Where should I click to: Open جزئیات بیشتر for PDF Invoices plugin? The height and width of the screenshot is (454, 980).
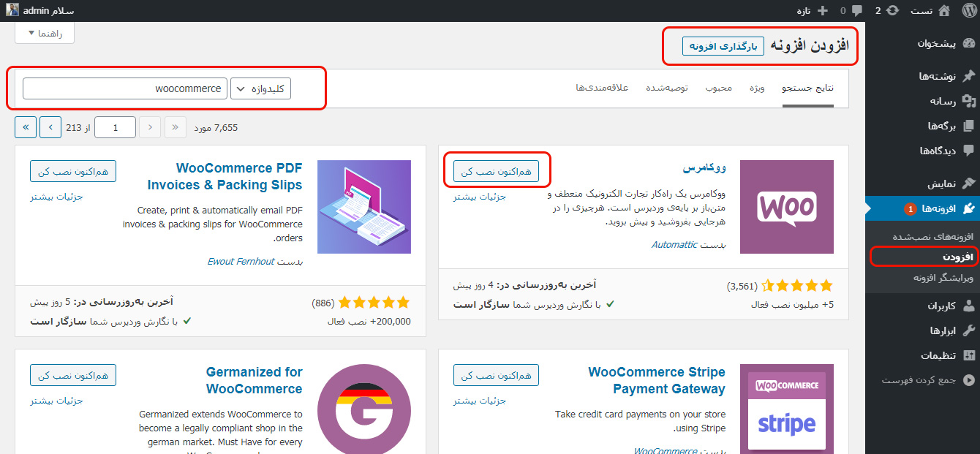(56, 197)
